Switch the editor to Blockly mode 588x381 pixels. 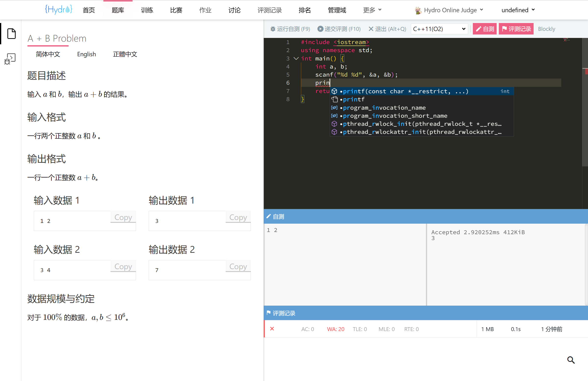(x=546, y=29)
